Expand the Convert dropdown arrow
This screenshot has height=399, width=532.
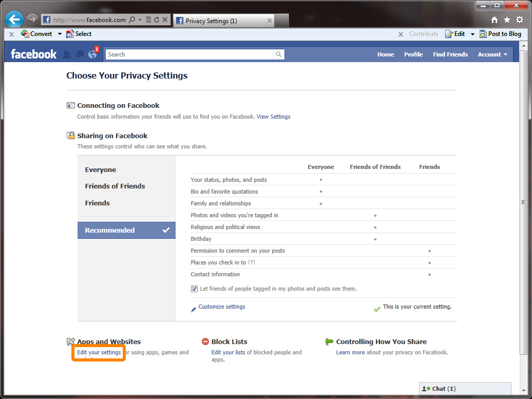[x=60, y=34]
